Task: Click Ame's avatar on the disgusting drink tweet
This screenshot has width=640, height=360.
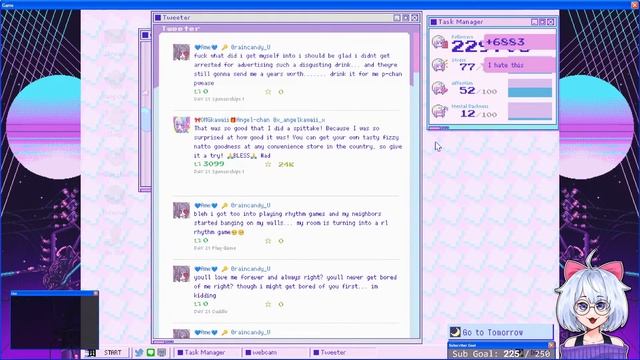Action: coord(181,52)
